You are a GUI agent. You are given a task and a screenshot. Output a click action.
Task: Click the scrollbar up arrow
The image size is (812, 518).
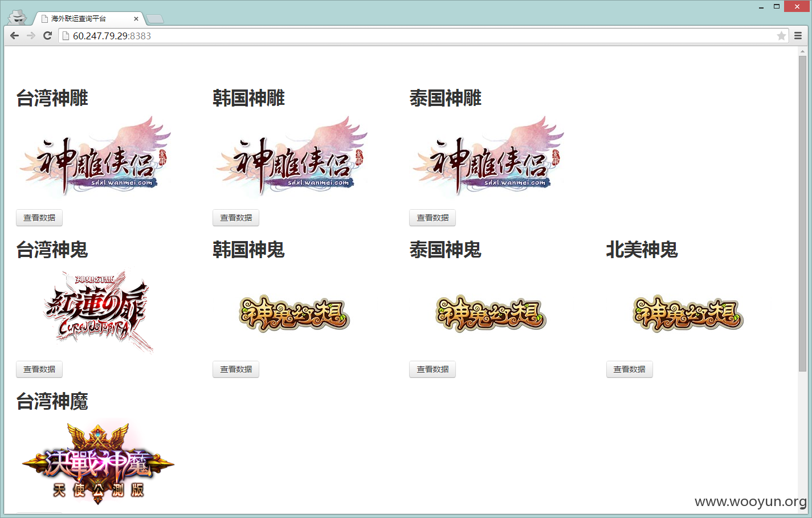click(802, 51)
